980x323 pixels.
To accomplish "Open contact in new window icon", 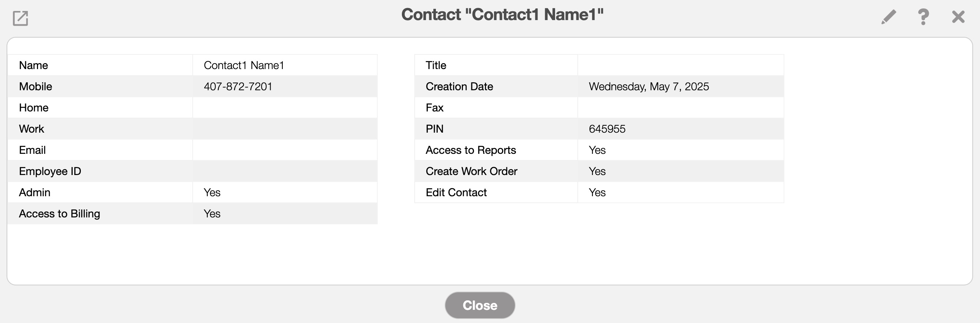I will tap(20, 18).
